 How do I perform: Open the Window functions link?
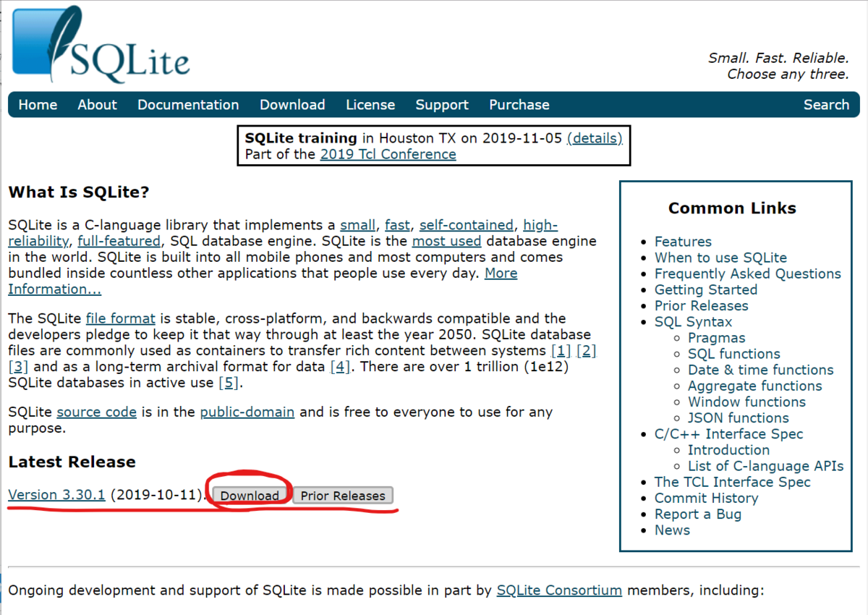746,402
